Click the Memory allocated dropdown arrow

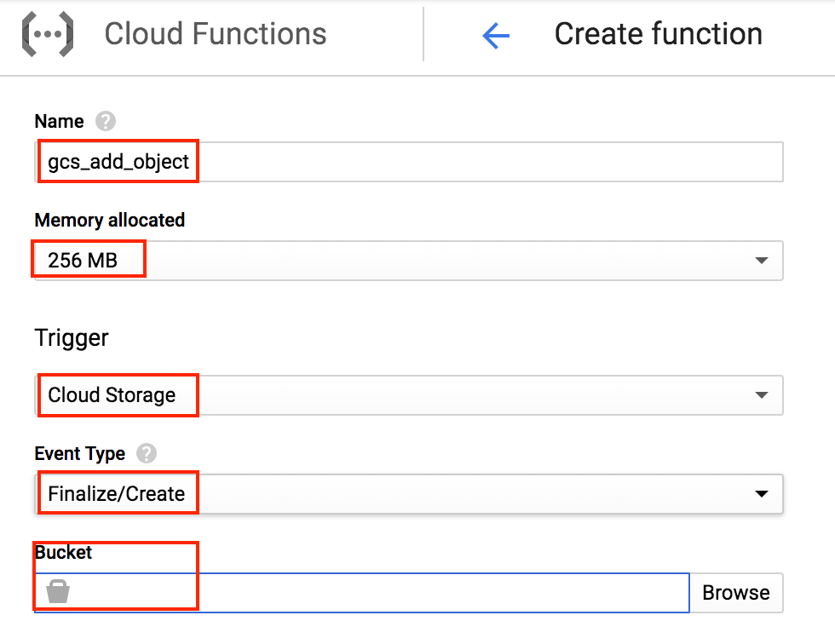762,260
